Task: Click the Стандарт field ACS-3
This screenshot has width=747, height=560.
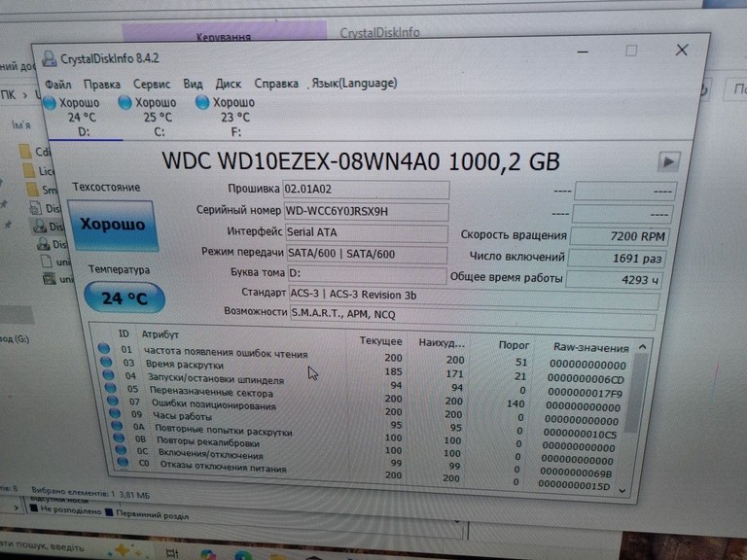Action: tap(475, 297)
